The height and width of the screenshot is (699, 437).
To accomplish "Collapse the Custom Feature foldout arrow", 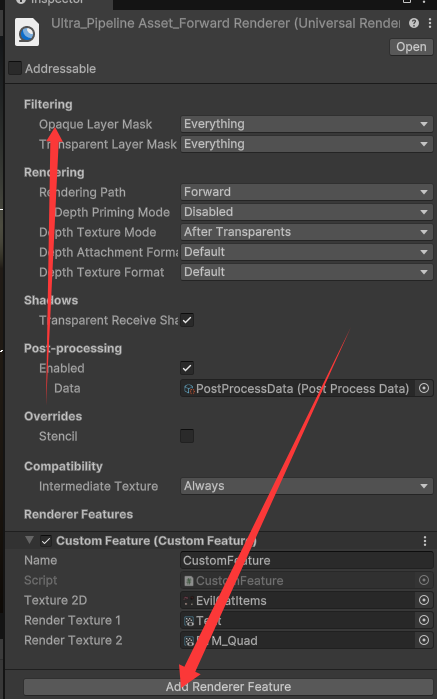I will (29, 540).
